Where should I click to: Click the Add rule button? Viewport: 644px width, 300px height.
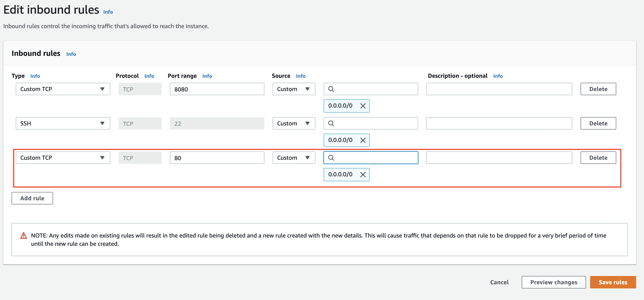[x=32, y=198]
